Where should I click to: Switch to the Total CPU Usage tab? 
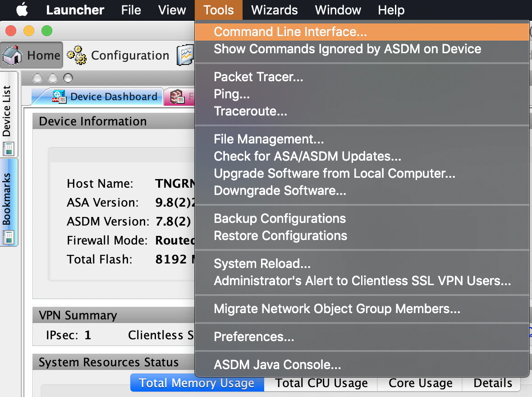click(x=321, y=383)
